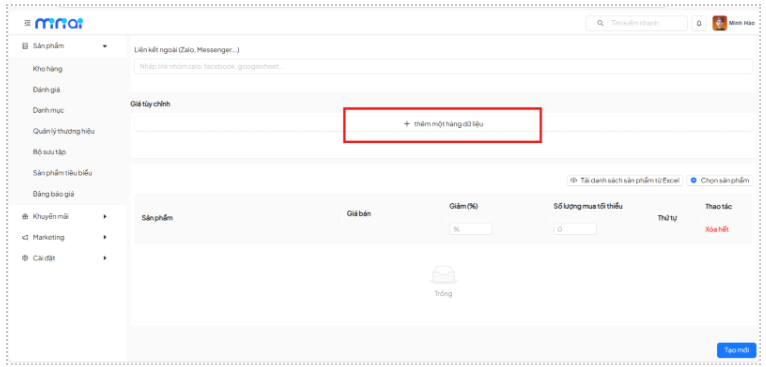Click blue plus icon on Chọn sản phẩm
The image size is (766, 367).
tap(694, 180)
